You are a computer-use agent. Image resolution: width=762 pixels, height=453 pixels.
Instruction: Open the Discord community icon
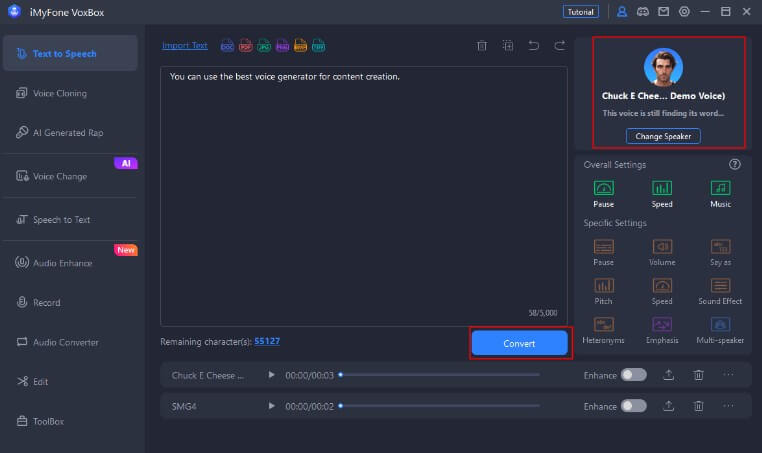(x=642, y=12)
